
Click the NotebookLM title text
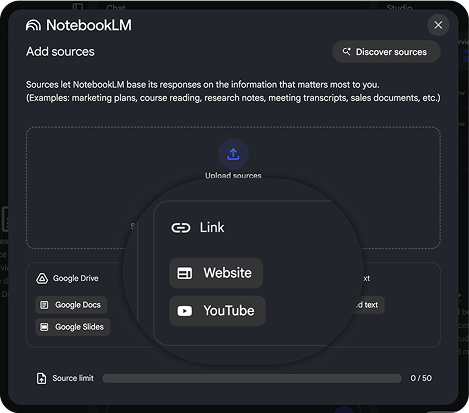click(x=89, y=25)
